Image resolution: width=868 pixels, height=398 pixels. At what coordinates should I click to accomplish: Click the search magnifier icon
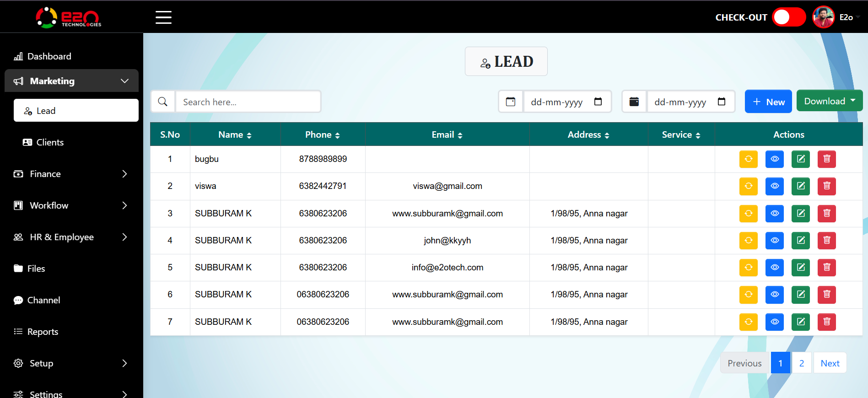(163, 102)
